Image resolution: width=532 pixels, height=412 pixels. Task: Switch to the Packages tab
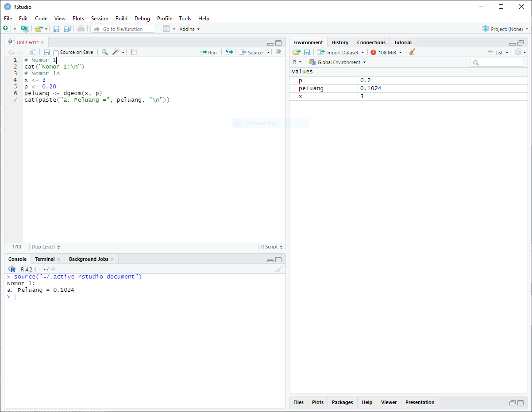[x=343, y=402]
